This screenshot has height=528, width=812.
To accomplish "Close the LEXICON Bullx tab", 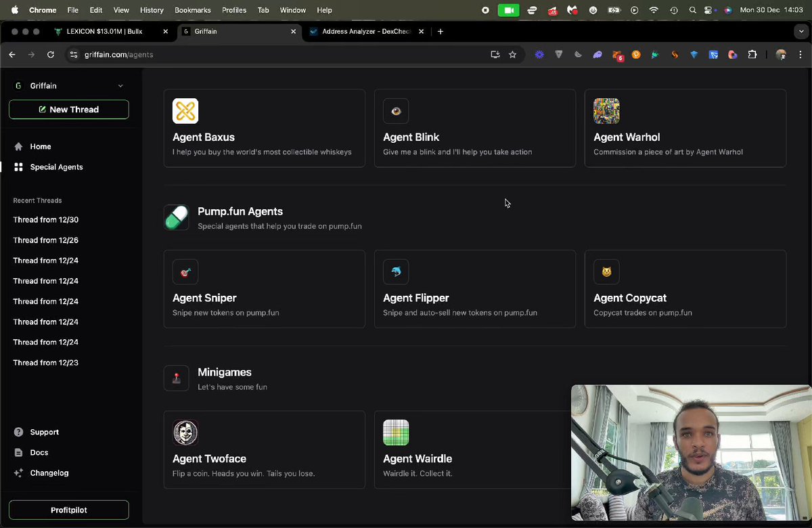I will point(166,31).
